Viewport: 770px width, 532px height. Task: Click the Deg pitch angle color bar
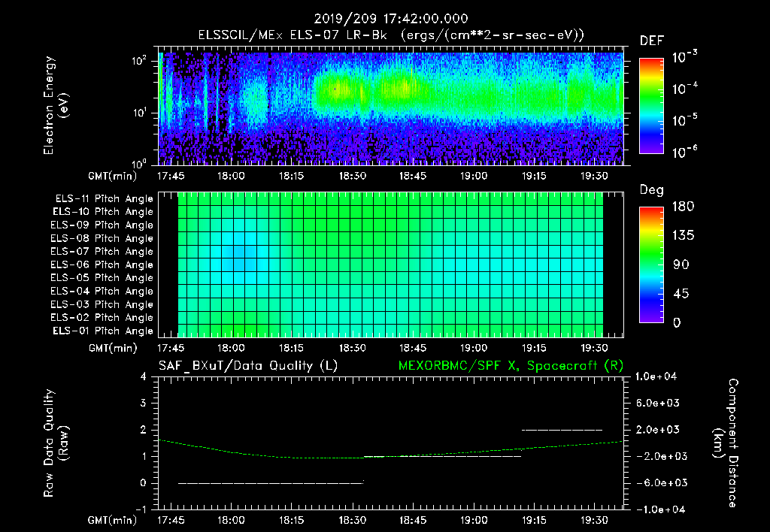pyautogui.click(x=651, y=264)
